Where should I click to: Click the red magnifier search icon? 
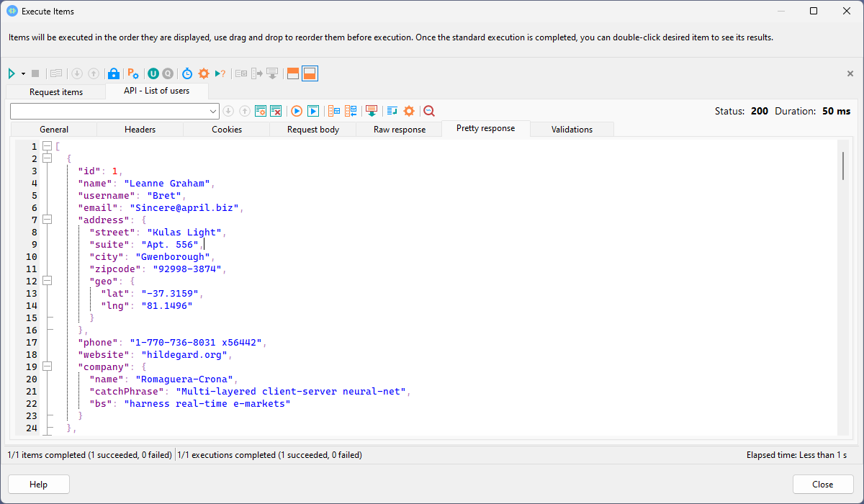pyautogui.click(x=429, y=111)
